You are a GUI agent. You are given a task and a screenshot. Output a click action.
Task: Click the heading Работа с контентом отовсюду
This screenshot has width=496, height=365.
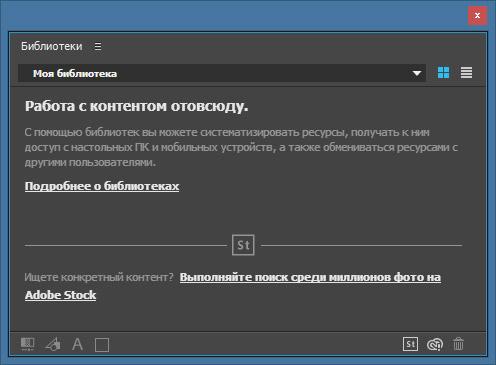(136, 107)
